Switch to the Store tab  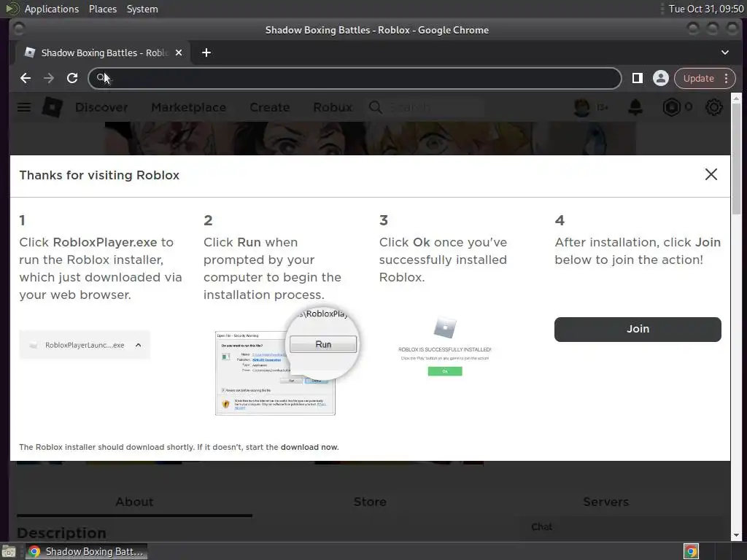(x=370, y=502)
